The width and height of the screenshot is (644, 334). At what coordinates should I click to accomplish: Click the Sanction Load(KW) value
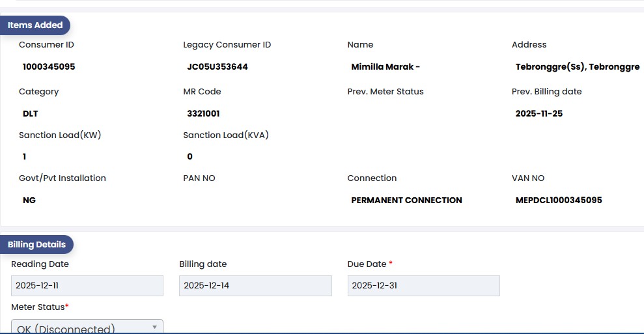point(25,157)
